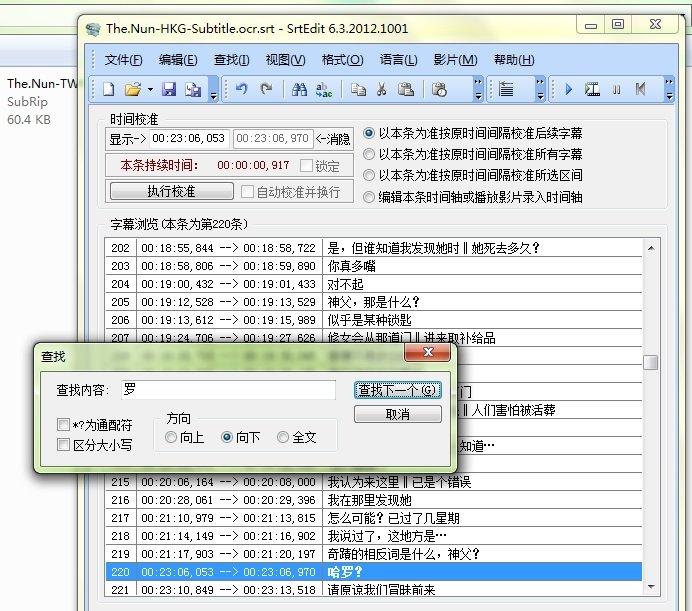Click the clipboard with clock icon
This screenshot has width=692, height=611.
439,90
